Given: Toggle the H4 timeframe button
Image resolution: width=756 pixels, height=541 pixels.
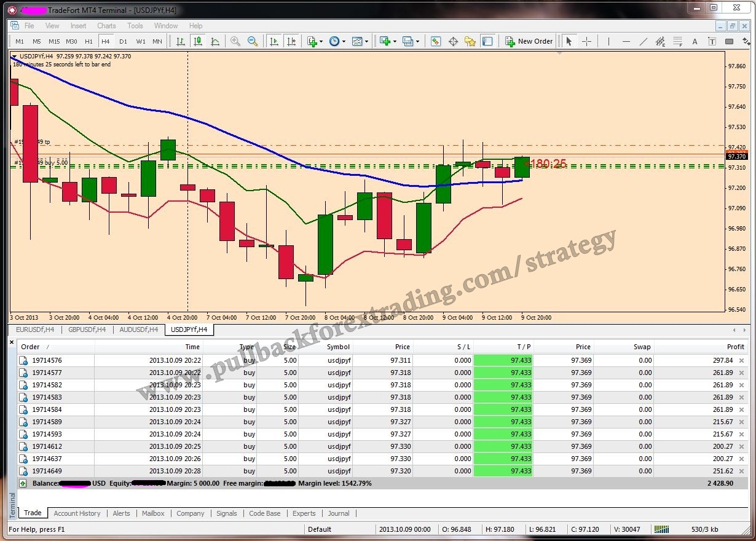Looking at the screenshot, I should pos(106,41).
